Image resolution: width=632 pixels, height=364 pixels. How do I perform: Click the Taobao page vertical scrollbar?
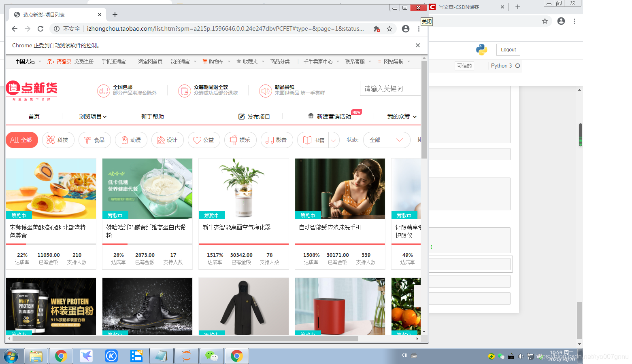coord(424,110)
